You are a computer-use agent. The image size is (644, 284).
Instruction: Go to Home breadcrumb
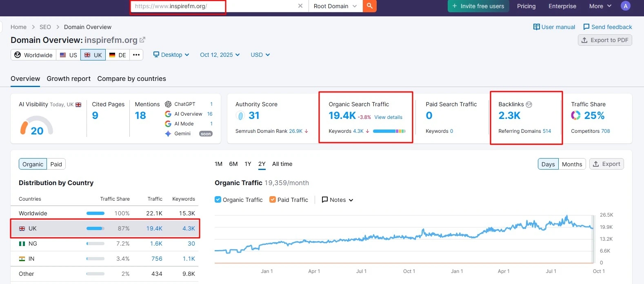(x=18, y=27)
